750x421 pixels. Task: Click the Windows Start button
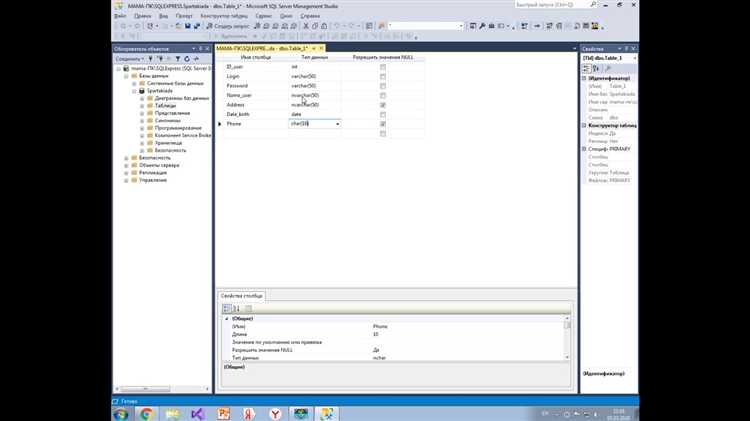pyautogui.click(x=121, y=414)
